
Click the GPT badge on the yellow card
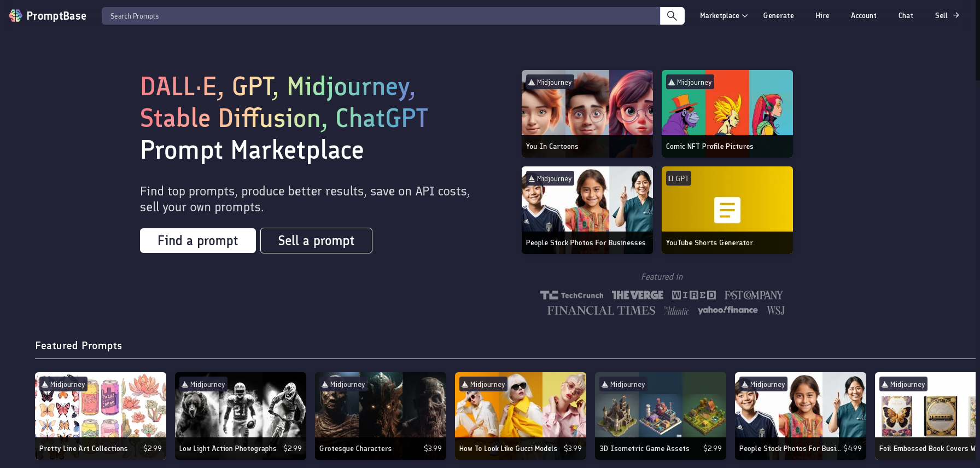[679, 178]
